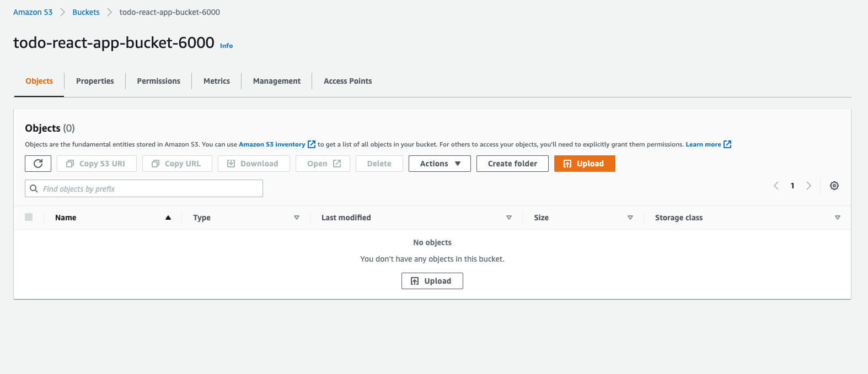
Task: Click the Storage class column header text
Action: point(679,218)
